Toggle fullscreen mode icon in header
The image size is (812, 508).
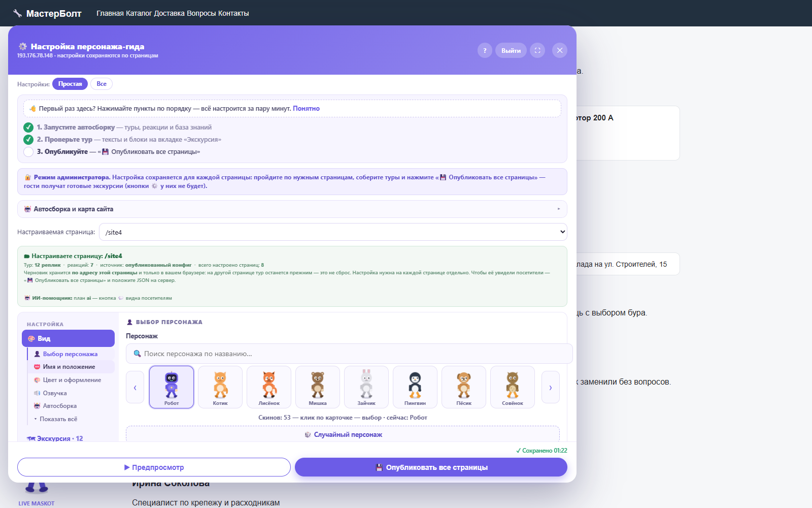pyautogui.click(x=537, y=50)
